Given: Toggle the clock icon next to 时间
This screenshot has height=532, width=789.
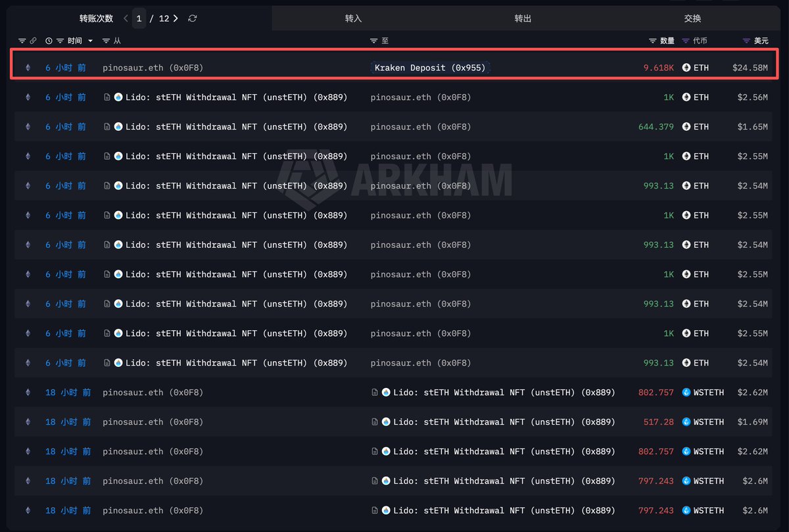Looking at the screenshot, I should click(x=49, y=41).
